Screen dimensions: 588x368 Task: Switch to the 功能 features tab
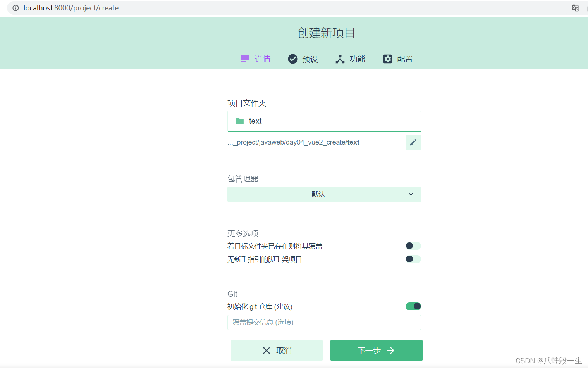[x=350, y=59]
